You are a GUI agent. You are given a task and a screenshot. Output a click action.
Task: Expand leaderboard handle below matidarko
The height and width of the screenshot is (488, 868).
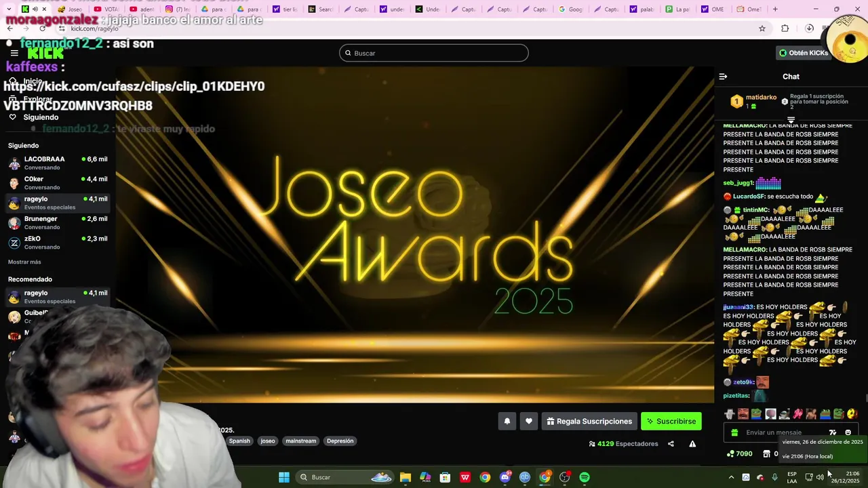pyautogui.click(x=791, y=119)
